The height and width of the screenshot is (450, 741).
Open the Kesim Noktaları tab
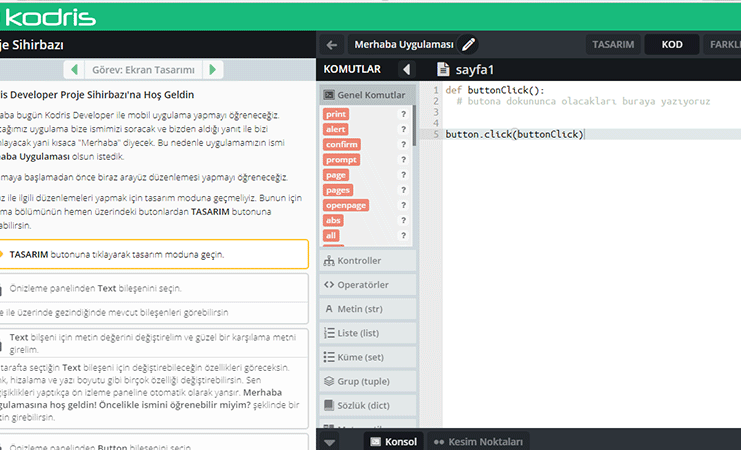pyautogui.click(x=478, y=441)
